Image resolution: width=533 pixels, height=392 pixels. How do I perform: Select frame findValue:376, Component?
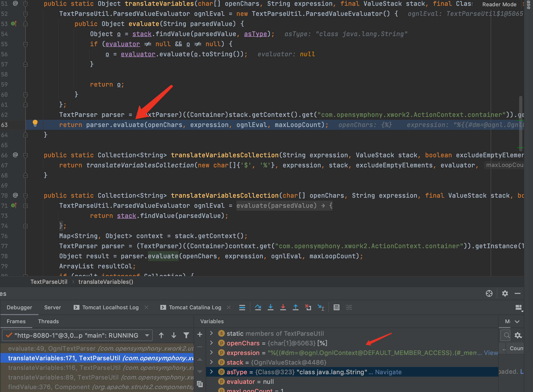97,387
